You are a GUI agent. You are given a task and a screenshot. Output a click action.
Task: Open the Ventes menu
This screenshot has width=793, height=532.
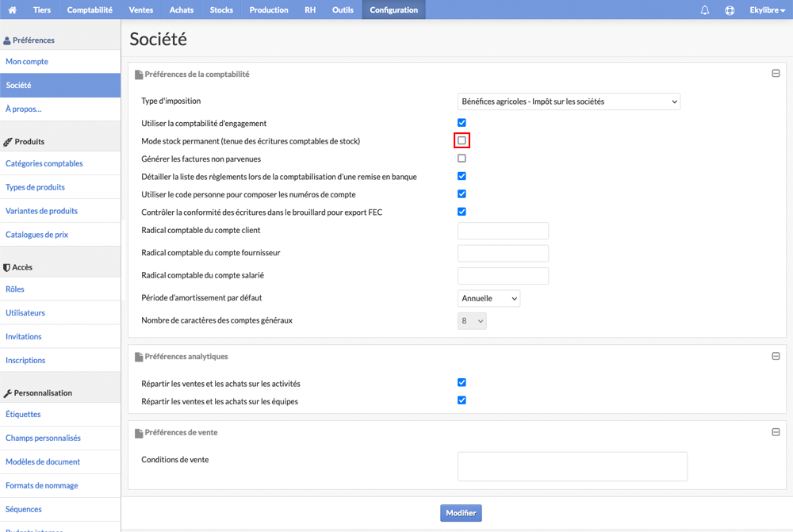pyautogui.click(x=140, y=10)
